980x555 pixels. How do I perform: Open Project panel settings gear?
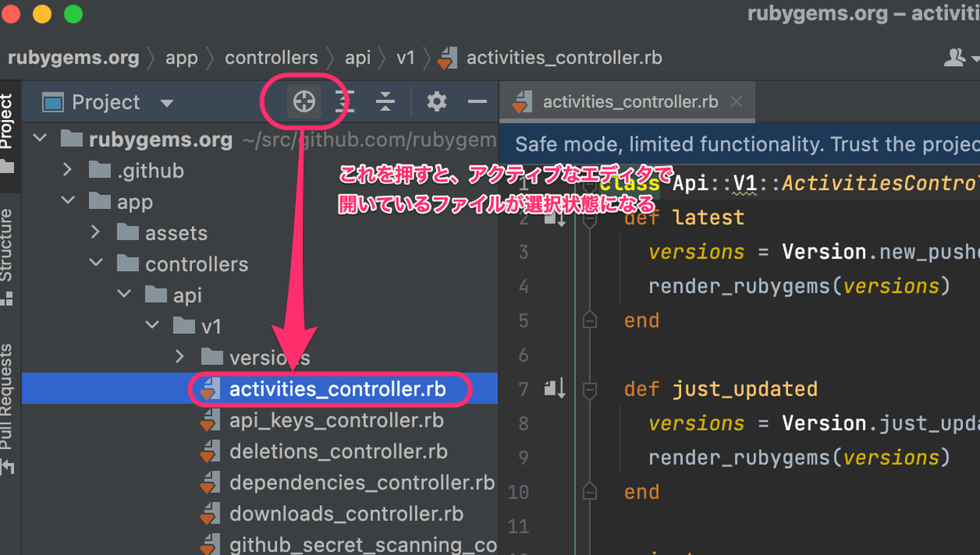click(x=437, y=102)
